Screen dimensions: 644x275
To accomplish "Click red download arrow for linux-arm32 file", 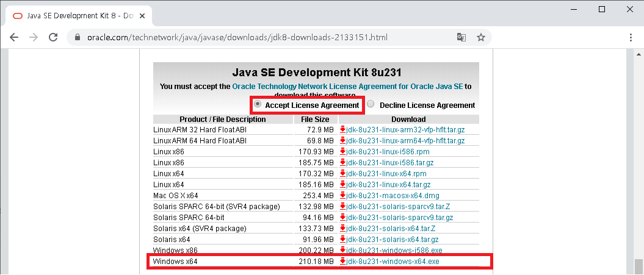I will (x=343, y=130).
